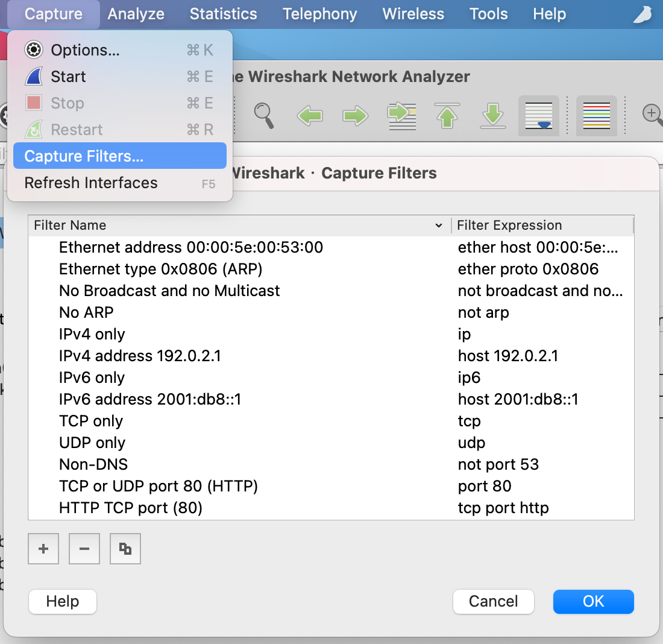Add a new filter with plus button
Screen dimensions: 663x644
click(x=43, y=549)
